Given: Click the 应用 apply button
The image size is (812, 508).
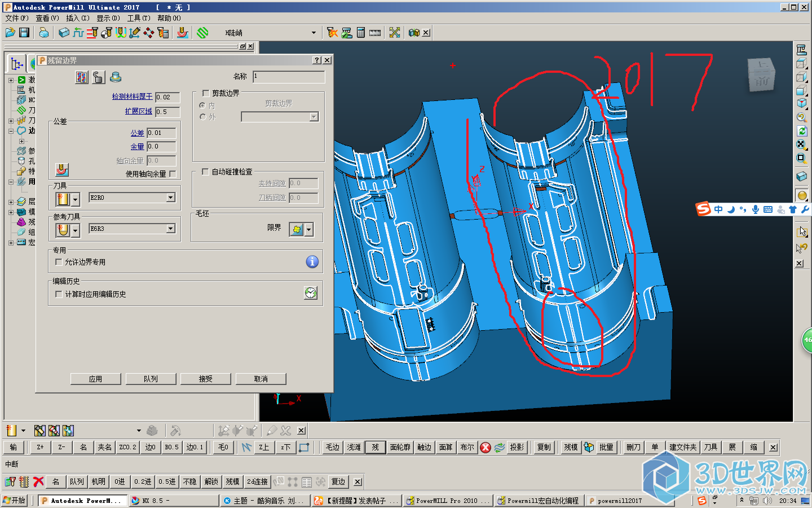Looking at the screenshot, I should tap(96, 379).
